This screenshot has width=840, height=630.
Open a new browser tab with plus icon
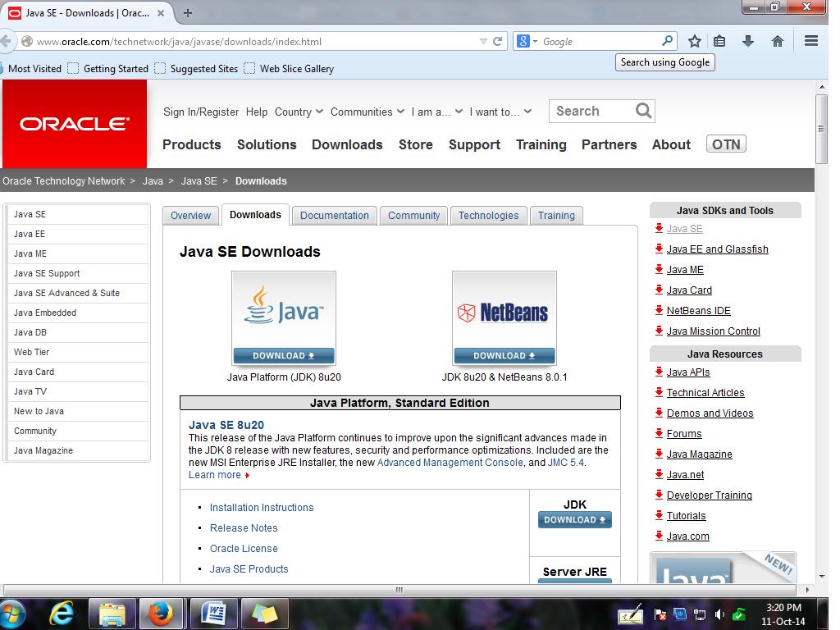[188, 13]
